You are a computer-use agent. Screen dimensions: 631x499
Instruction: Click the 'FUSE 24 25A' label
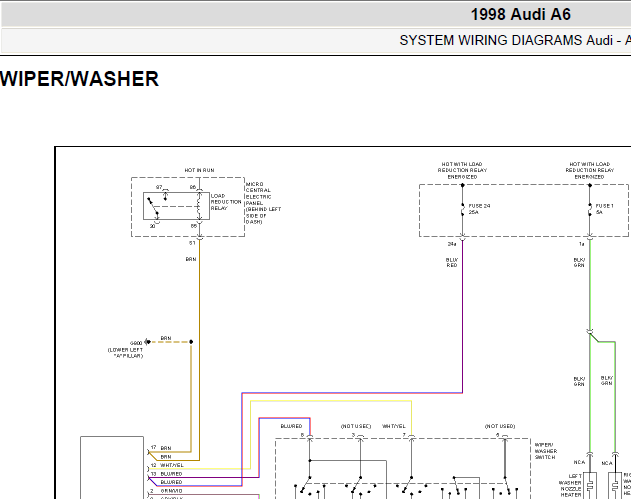click(479, 209)
